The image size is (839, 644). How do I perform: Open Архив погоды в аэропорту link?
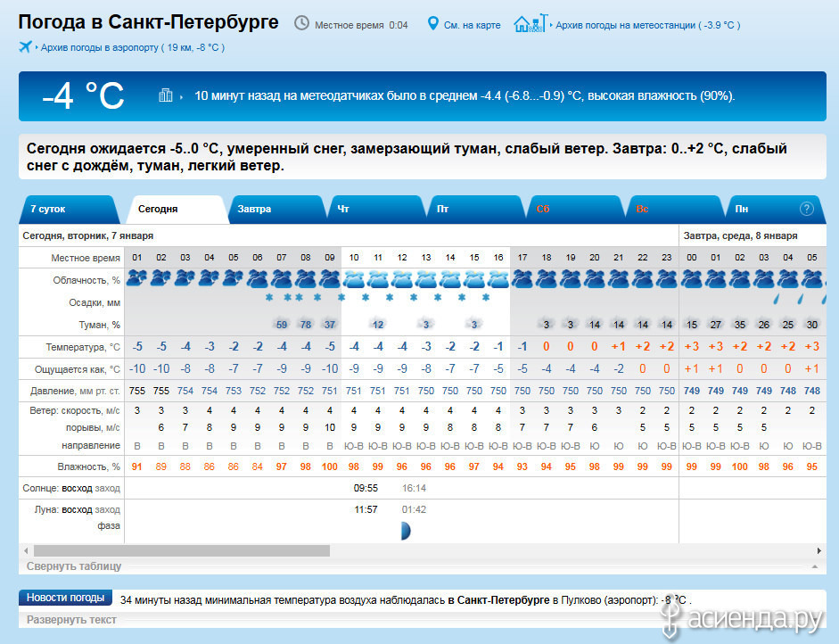coord(133,47)
